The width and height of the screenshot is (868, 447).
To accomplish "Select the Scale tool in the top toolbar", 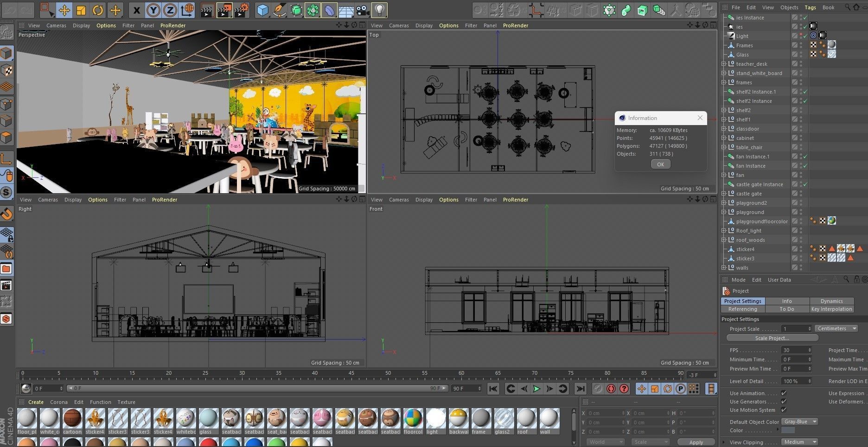I will tap(81, 10).
